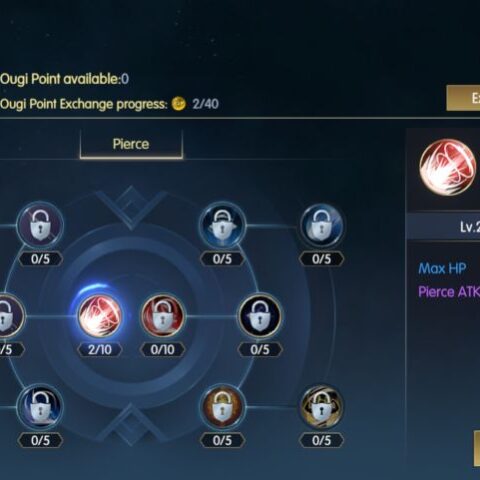Select the unlocked red skill orb 2/10
This screenshot has width=480, height=480.
[100, 316]
